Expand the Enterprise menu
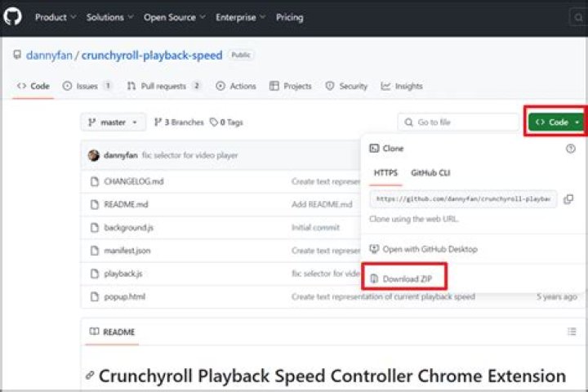This screenshot has height=392, width=588. (240, 17)
